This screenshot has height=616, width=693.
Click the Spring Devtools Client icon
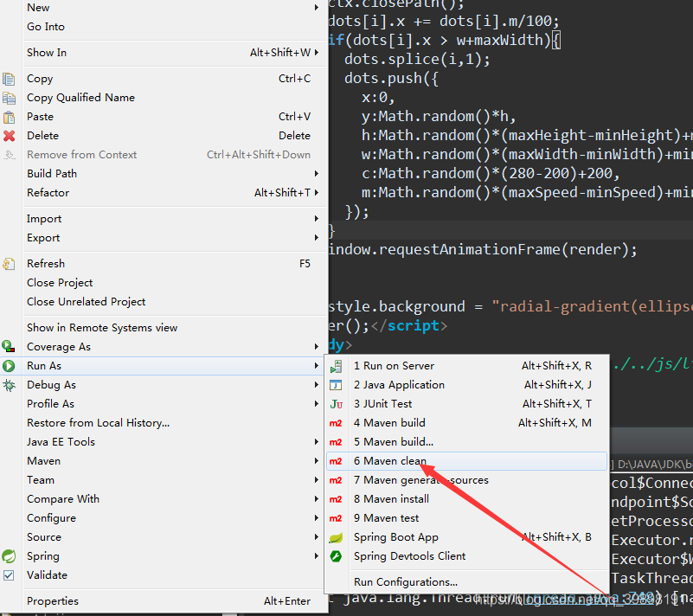(336, 556)
